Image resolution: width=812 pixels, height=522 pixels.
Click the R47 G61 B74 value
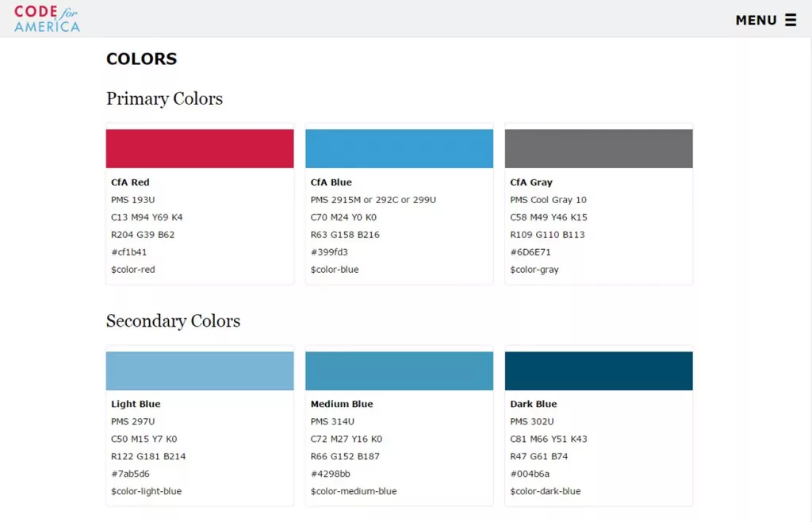click(x=539, y=456)
